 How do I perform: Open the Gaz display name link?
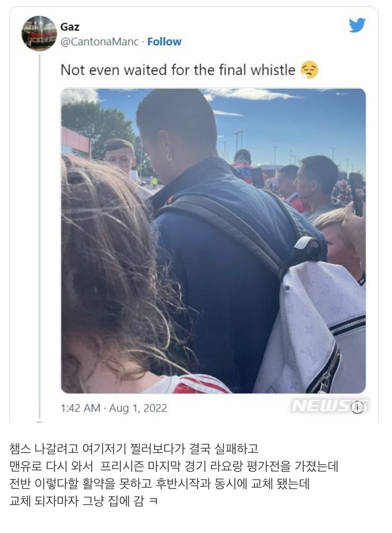pyautogui.click(x=70, y=27)
